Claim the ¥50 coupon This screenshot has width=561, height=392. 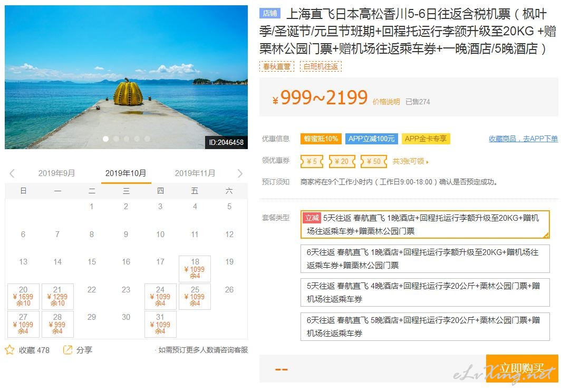tap(374, 161)
